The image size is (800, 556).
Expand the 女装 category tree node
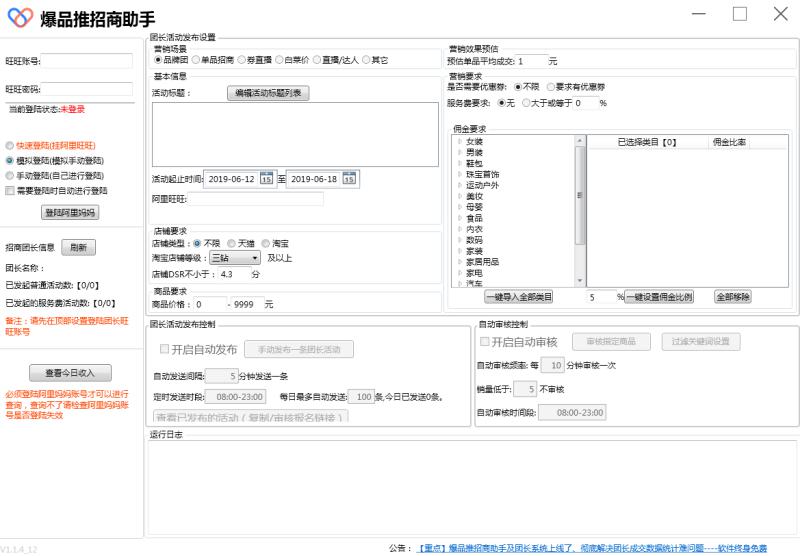tap(460, 142)
